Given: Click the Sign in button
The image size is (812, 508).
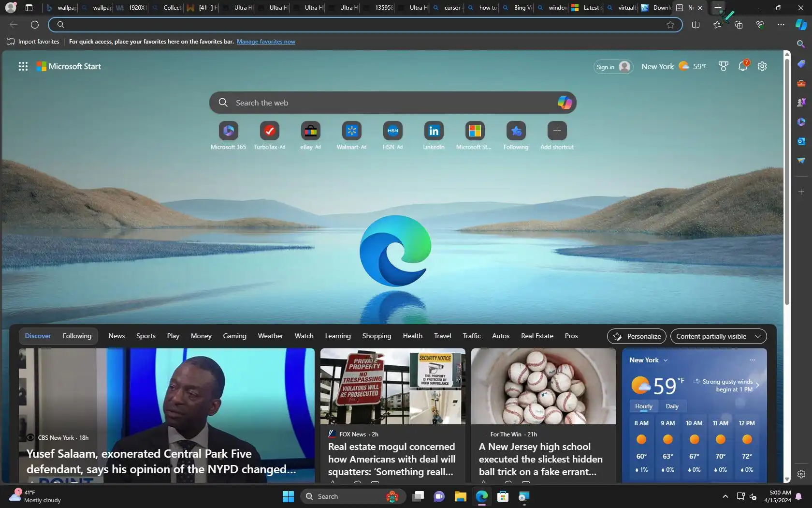Looking at the screenshot, I should 613,67.
